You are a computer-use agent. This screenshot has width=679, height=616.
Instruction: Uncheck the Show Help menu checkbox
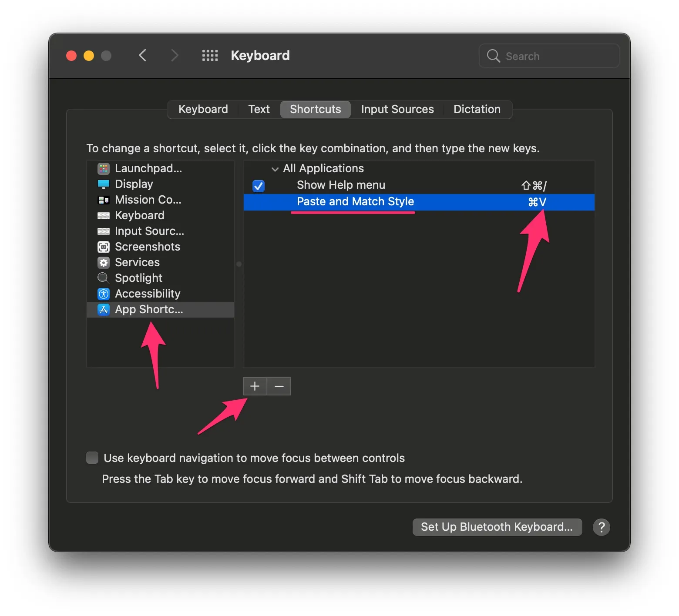click(259, 186)
